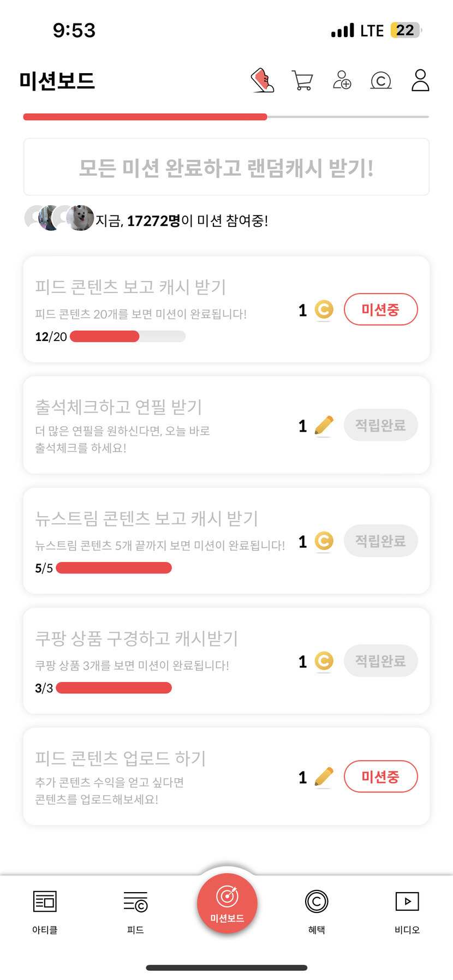Tap the pencil icon on feed upload mission
The height and width of the screenshot is (980, 453).
pyautogui.click(x=324, y=777)
